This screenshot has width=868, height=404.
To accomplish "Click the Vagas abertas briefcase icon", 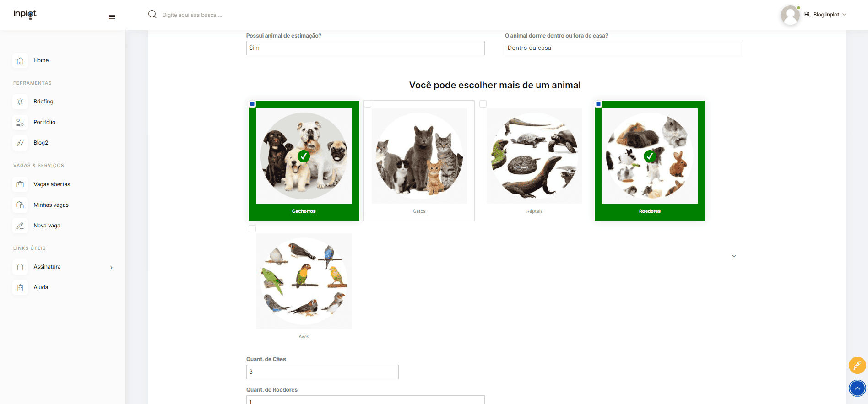I will (x=20, y=184).
